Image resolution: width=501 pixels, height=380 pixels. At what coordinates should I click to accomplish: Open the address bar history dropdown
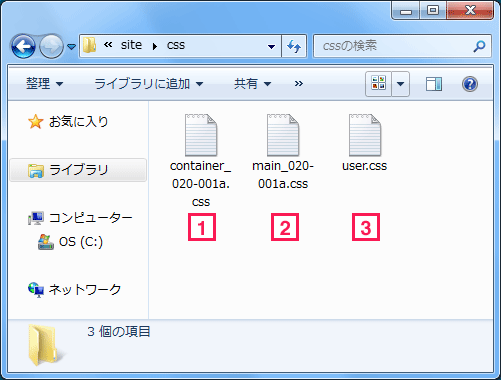(x=272, y=47)
